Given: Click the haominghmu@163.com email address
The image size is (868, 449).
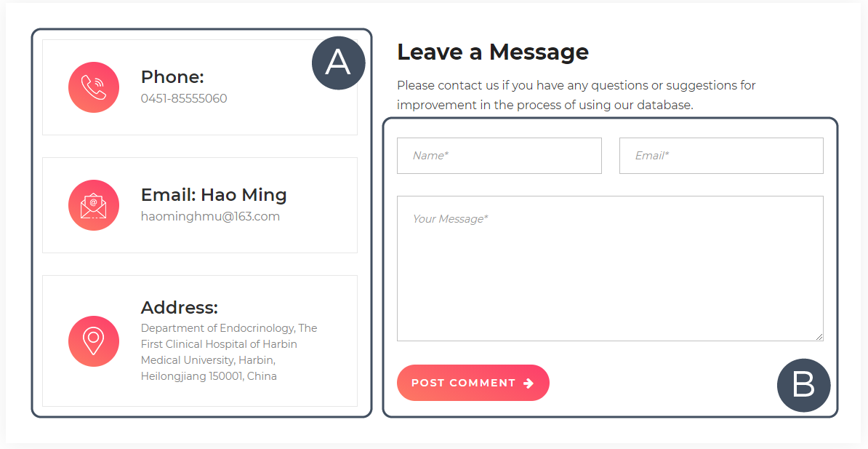Looking at the screenshot, I should [210, 217].
